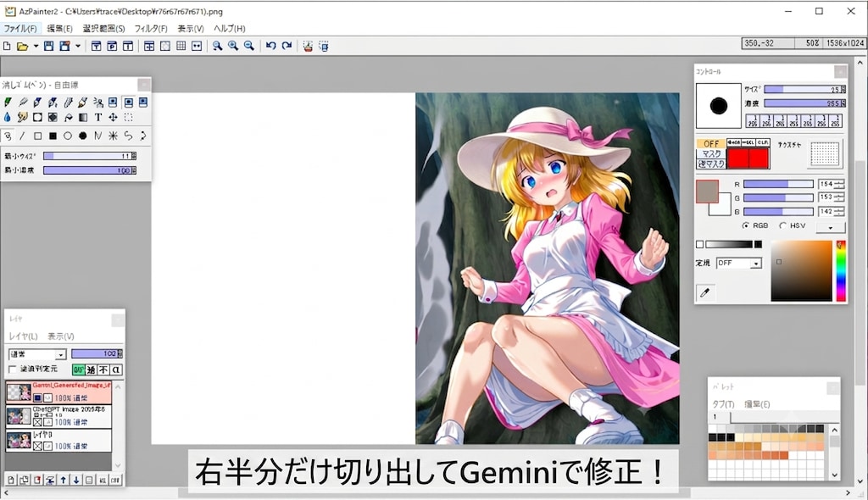
Task: Toggle the checkbox beside layer blend mode
Action: point(12,369)
